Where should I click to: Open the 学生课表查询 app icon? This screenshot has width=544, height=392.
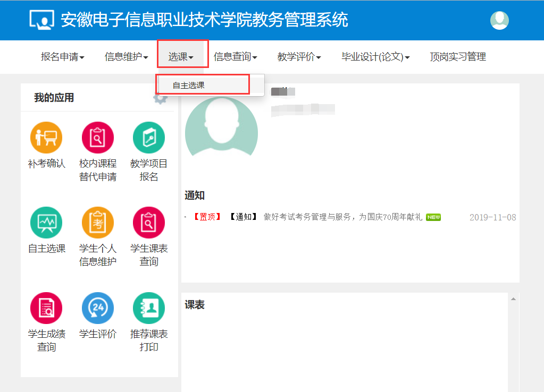pyautogui.click(x=148, y=223)
